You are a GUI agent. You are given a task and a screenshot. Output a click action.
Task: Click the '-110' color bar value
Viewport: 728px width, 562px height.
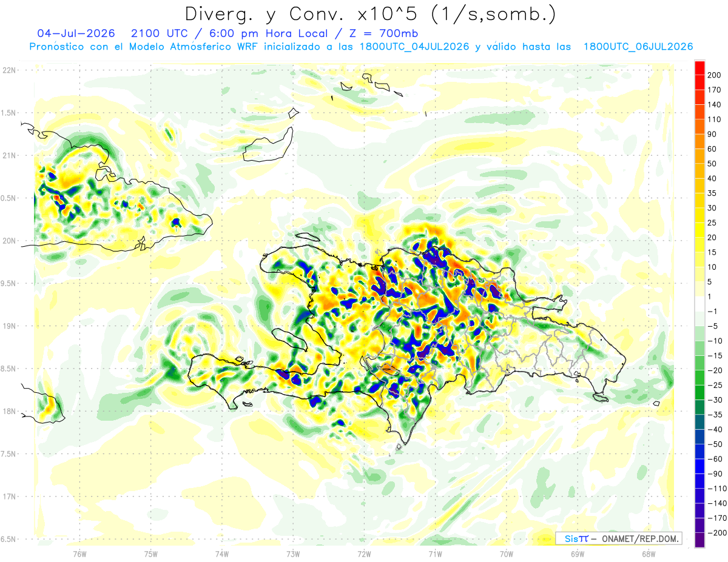tap(716, 489)
